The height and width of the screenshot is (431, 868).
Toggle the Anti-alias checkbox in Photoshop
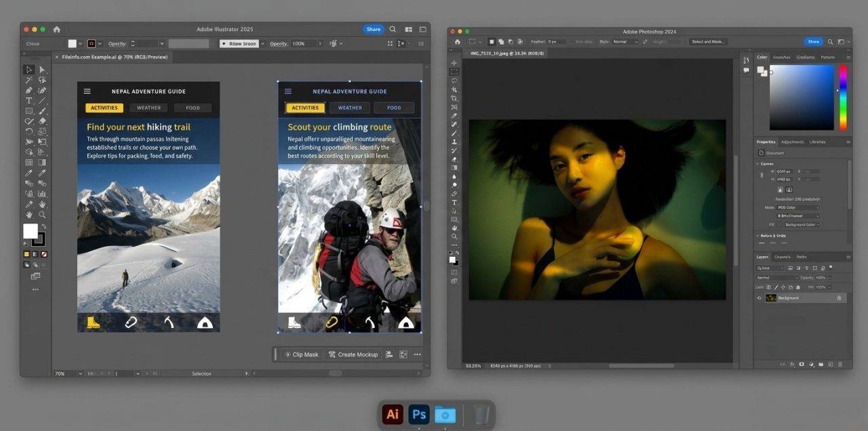point(572,41)
